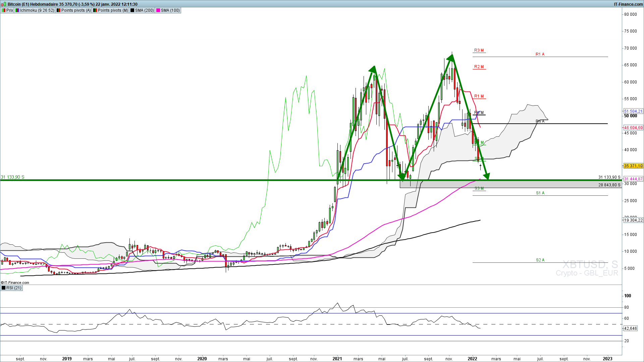
Task: Select the blue 51 504,21 price tag
Action: click(x=633, y=111)
